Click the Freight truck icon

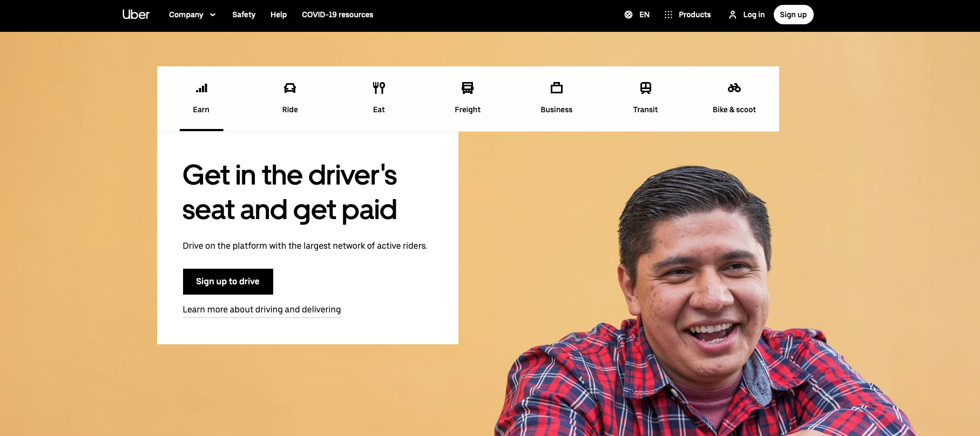point(468,87)
